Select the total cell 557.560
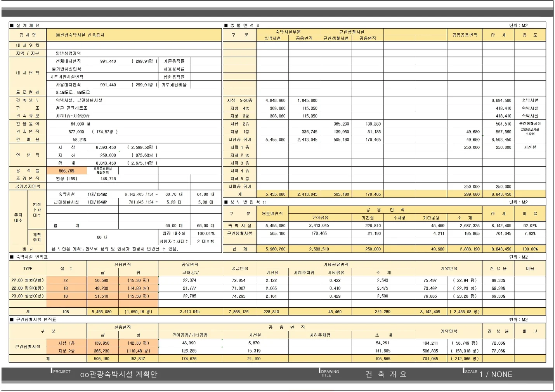The image size is (555, 392). (503, 132)
